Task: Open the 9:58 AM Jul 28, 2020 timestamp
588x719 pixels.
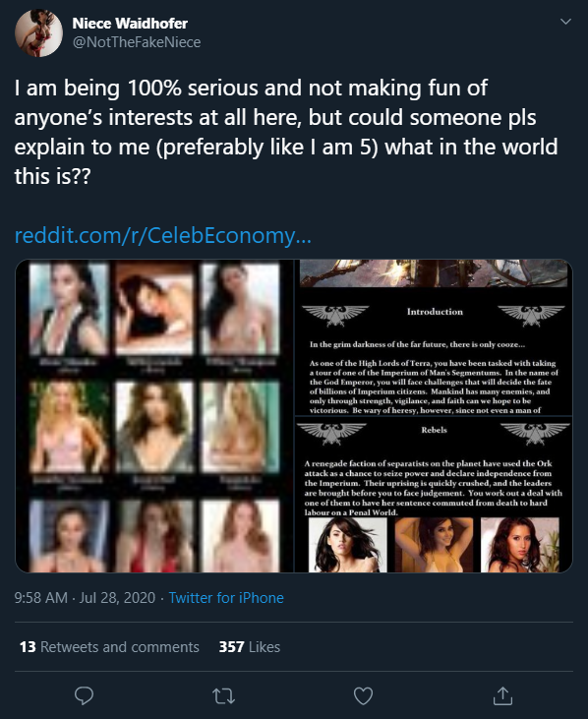Action: pos(85,597)
